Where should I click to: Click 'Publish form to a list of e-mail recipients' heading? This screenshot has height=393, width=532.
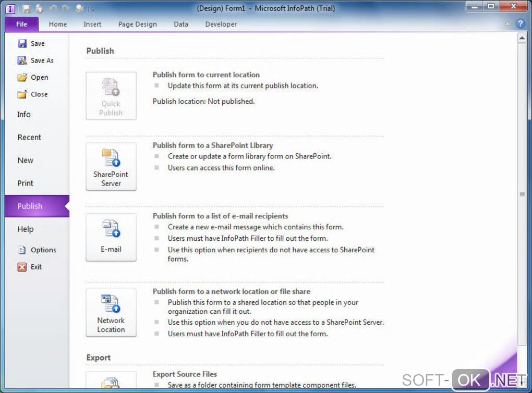[220, 216]
